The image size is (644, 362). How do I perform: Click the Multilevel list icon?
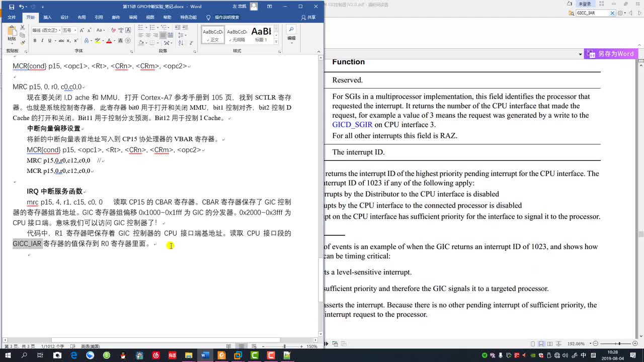163,27
